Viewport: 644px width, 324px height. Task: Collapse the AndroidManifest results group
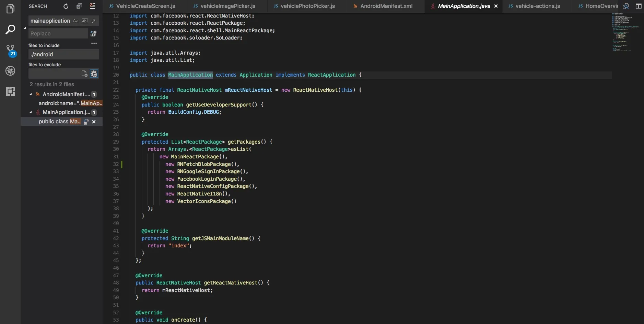pyautogui.click(x=31, y=94)
